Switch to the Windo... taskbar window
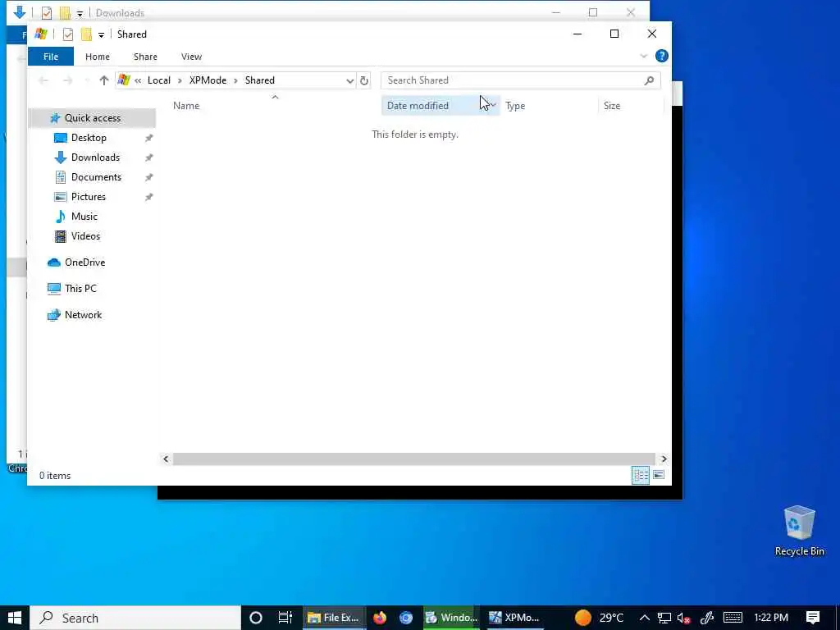 tap(452, 618)
